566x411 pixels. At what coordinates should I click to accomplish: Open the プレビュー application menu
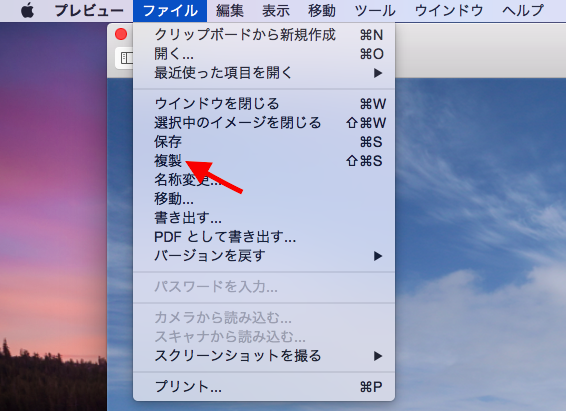tap(89, 10)
